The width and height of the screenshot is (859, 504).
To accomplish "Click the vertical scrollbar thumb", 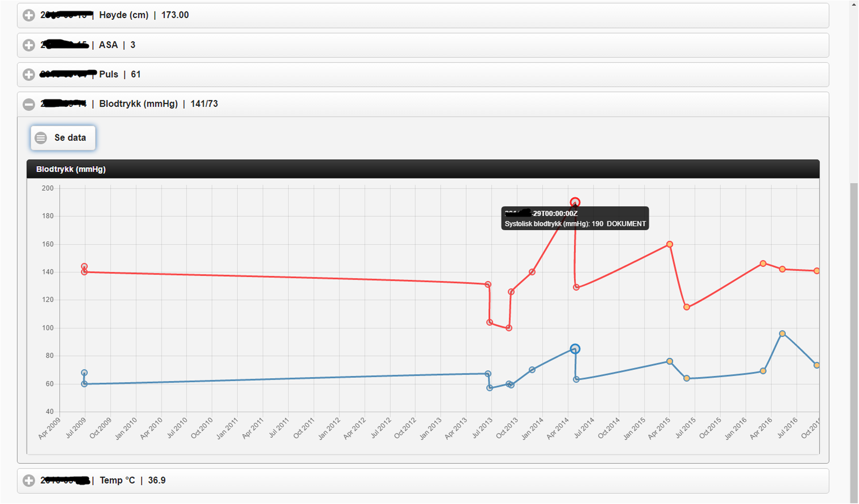I will pyautogui.click(x=854, y=342).
